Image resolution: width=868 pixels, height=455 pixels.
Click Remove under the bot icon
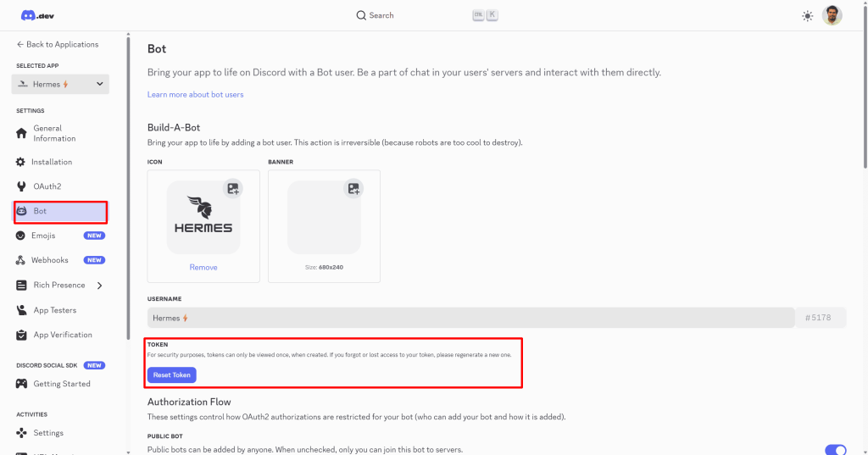pyautogui.click(x=203, y=268)
